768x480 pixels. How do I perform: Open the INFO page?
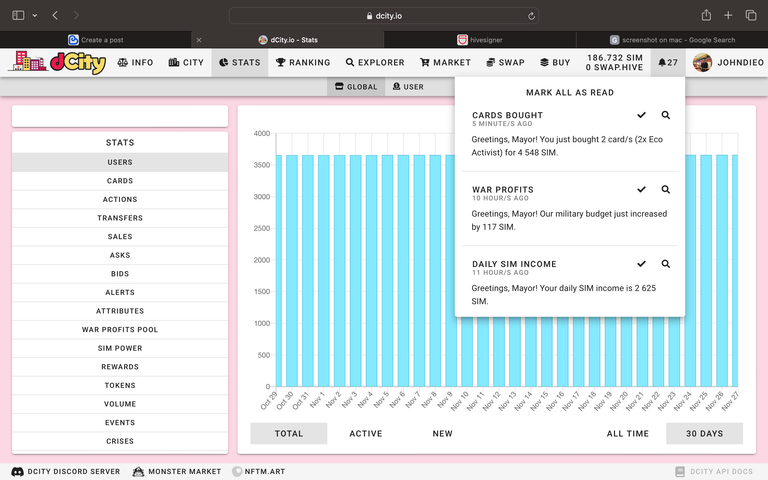135,63
